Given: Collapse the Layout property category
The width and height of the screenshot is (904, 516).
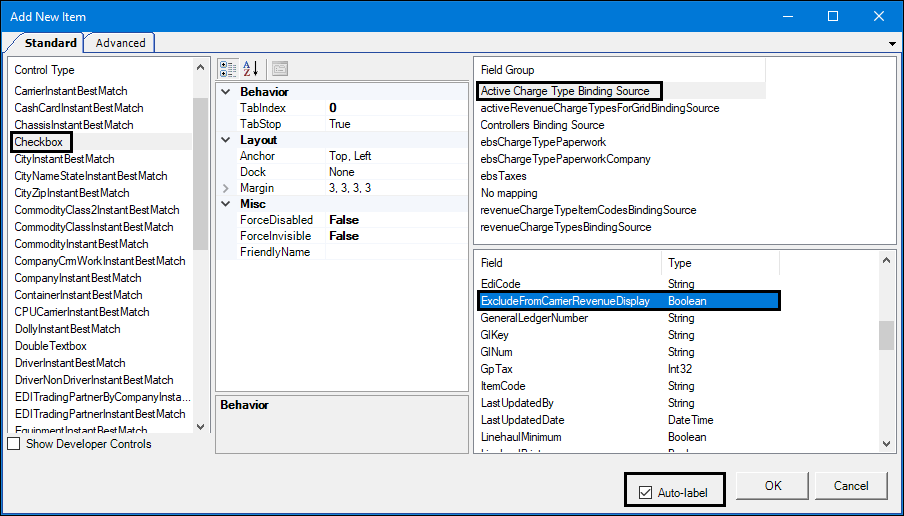Looking at the screenshot, I should 226,140.
